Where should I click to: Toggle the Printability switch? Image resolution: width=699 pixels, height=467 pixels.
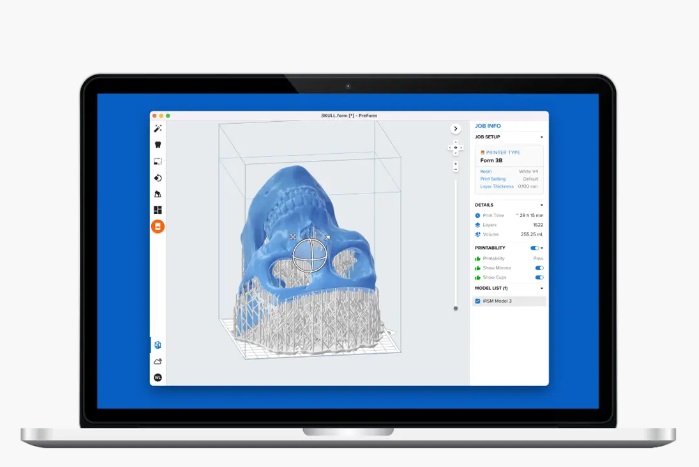[535, 247]
